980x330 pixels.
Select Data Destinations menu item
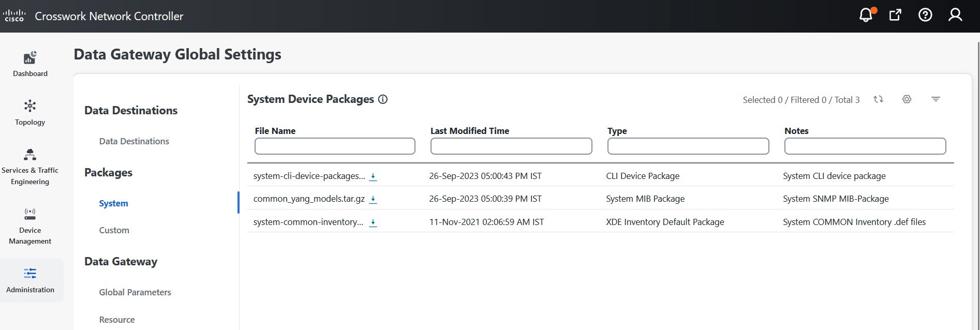tap(134, 141)
